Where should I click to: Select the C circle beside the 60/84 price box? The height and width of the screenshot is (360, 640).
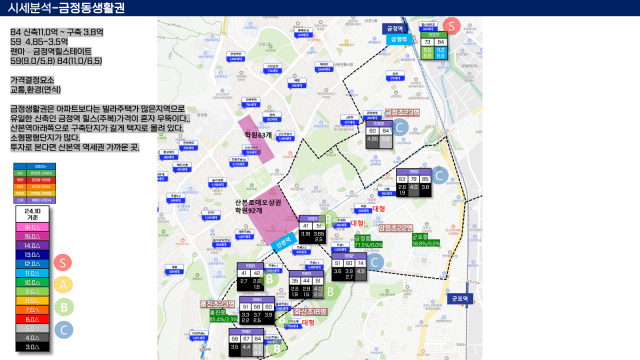(400, 127)
